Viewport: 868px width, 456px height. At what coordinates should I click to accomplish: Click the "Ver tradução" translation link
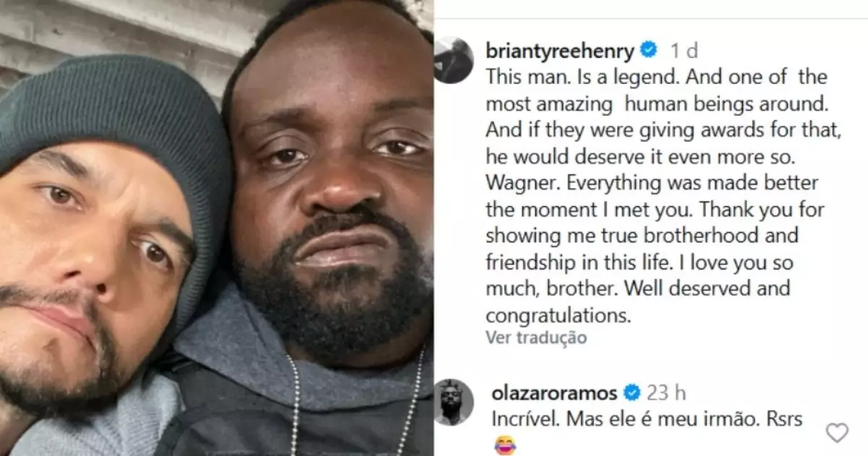point(536,337)
